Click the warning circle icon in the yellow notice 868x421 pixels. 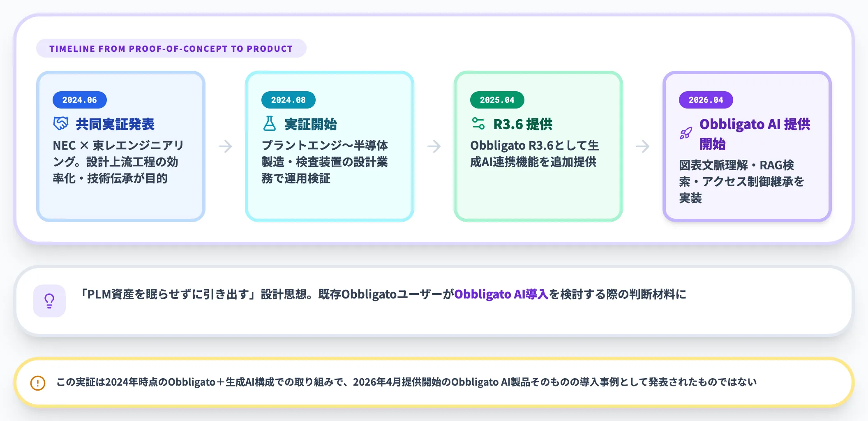click(x=38, y=383)
